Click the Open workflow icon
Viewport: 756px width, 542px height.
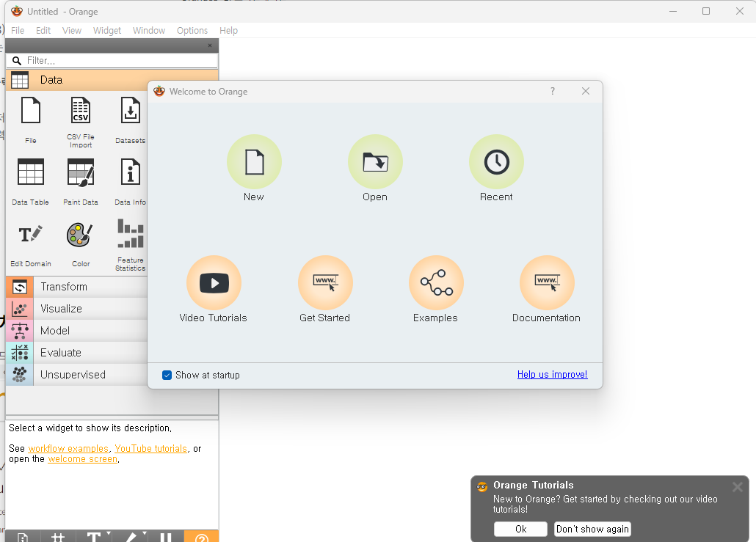pyautogui.click(x=375, y=162)
